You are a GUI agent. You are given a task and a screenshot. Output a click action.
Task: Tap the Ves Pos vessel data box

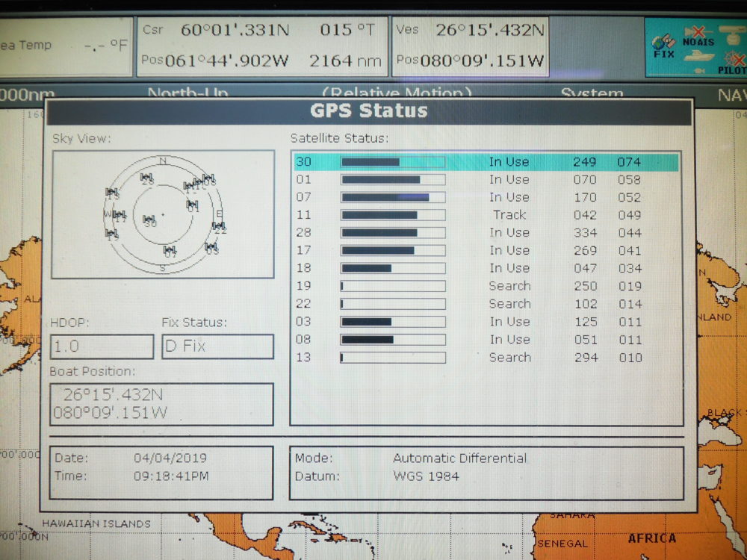[x=470, y=46]
